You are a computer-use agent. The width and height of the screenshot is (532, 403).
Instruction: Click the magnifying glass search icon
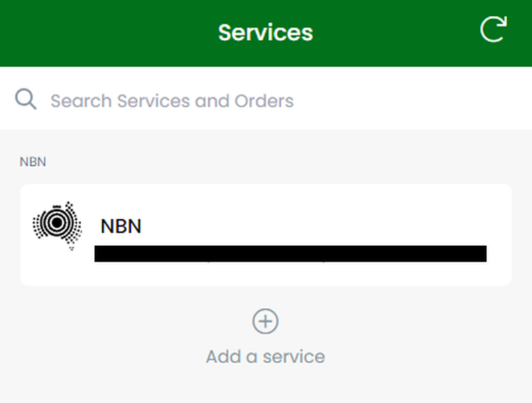pyautogui.click(x=26, y=99)
